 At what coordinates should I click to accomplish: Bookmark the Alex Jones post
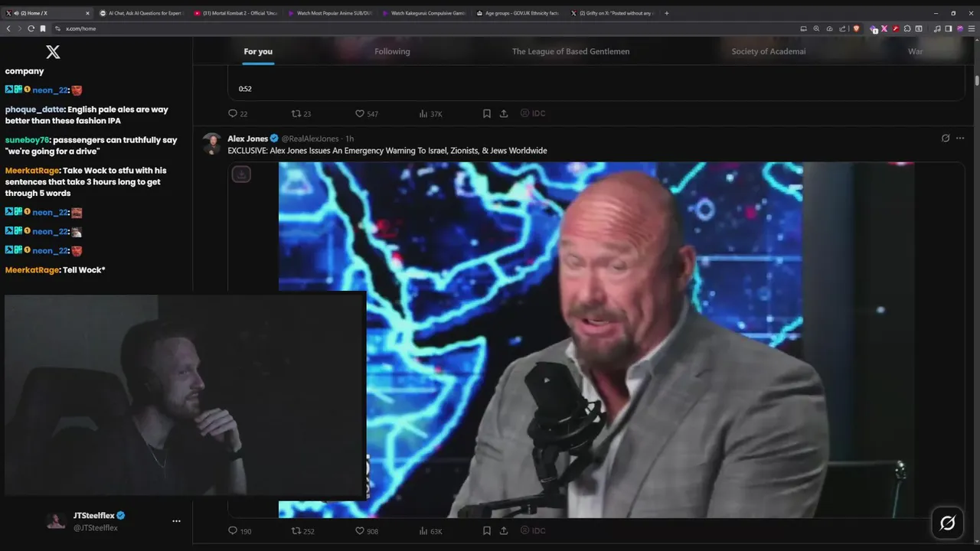click(486, 530)
